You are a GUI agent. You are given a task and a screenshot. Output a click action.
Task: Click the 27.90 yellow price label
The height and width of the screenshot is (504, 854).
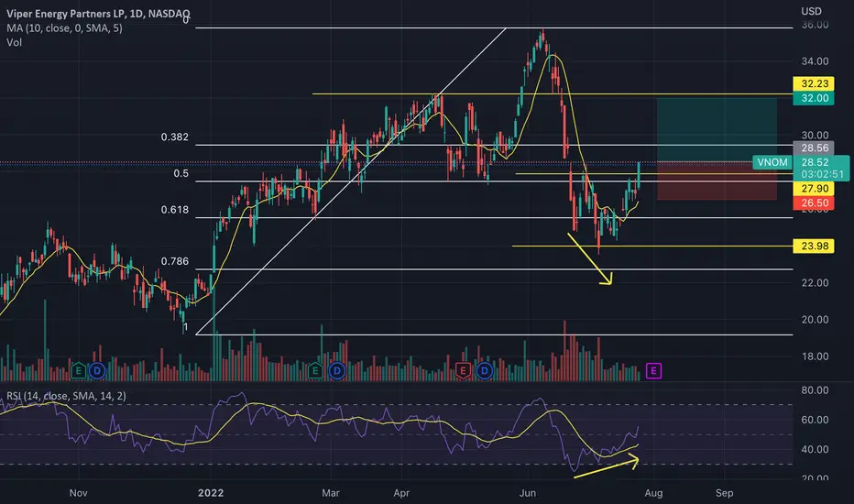pos(815,189)
